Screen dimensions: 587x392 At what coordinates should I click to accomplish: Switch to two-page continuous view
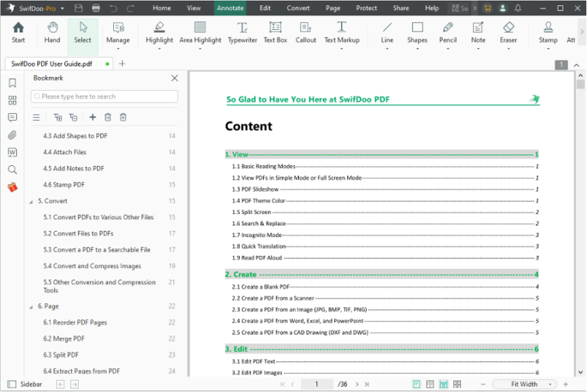(x=457, y=384)
